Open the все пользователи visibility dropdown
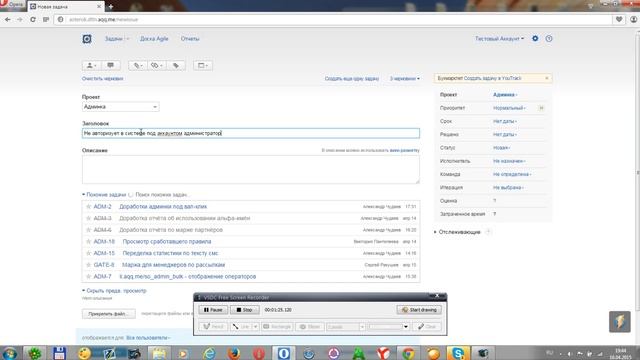Viewport: 640px width, 360px height. tap(148, 338)
